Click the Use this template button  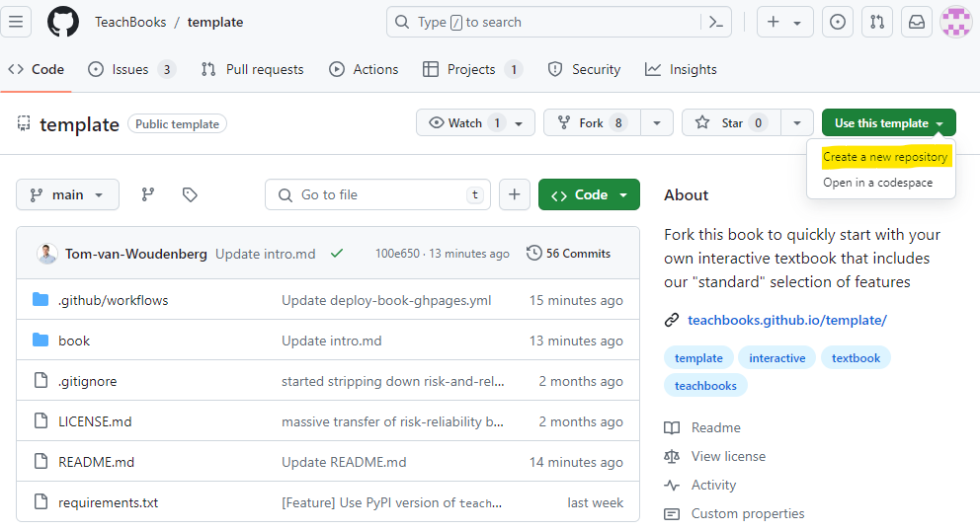click(x=889, y=123)
